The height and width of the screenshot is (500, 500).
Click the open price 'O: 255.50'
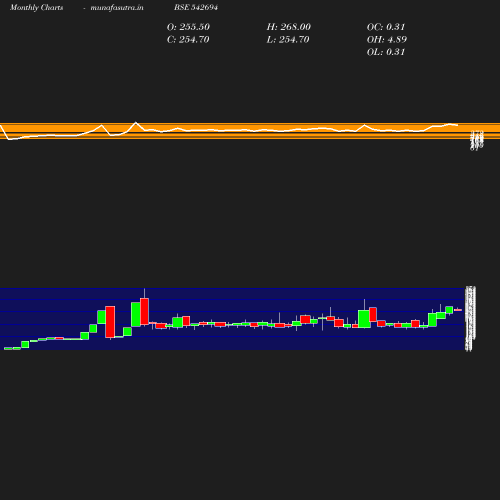click(x=188, y=27)
